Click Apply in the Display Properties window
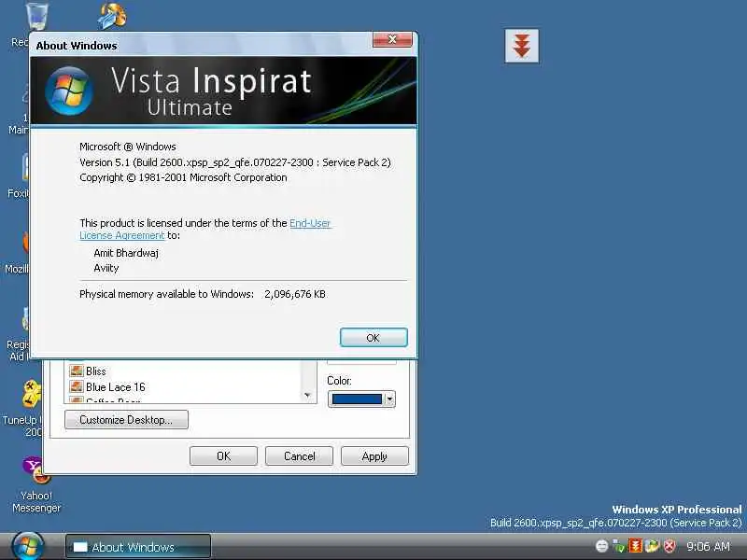Screen dimensions: 747x560 [374, 456]
